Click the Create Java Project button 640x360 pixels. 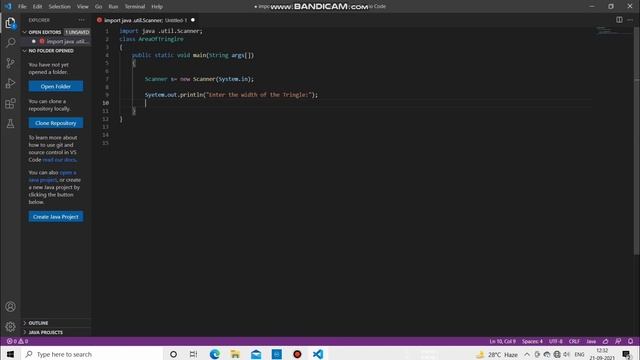point(56,216)
